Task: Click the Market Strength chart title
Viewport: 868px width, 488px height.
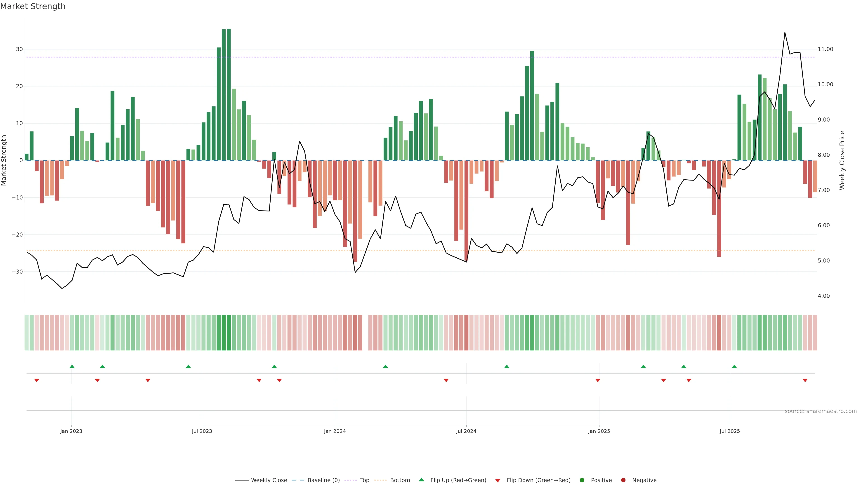Action: point(33,6)
